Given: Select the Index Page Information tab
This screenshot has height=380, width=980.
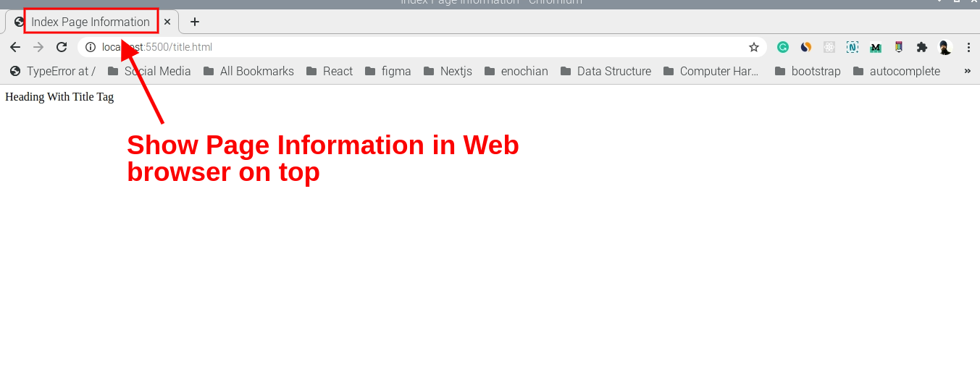Looking at the screenshot, I should (91, 22).
